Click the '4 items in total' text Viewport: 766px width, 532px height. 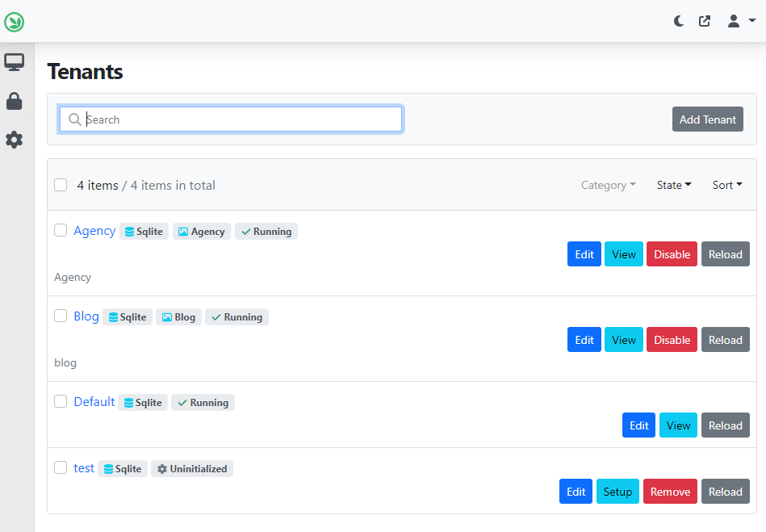coord(173,185)
